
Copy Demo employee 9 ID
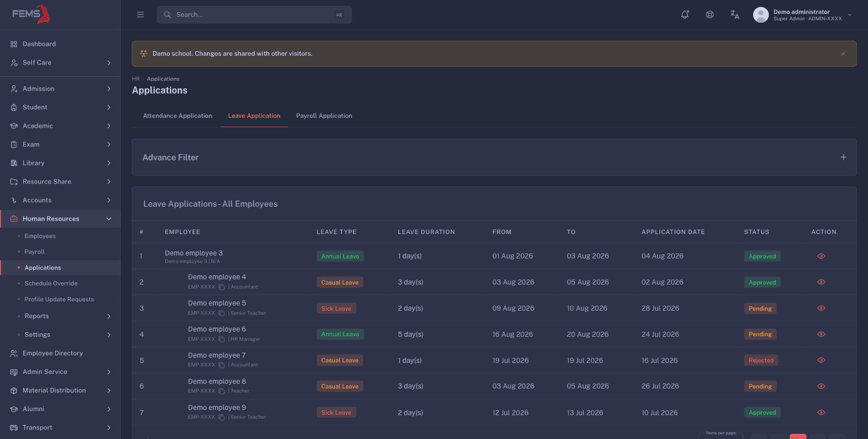(x=222, y=417)
